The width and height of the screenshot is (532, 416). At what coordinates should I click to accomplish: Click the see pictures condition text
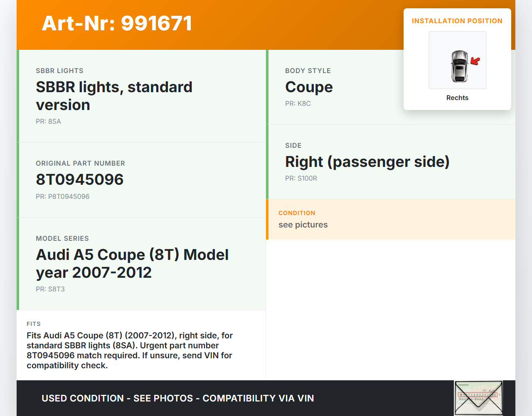[x=303, y=225]
